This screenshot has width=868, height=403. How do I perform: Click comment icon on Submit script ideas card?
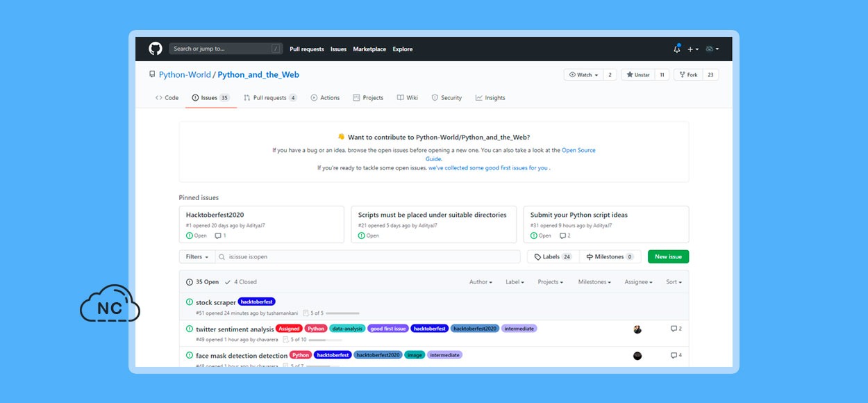click(565, 236)
